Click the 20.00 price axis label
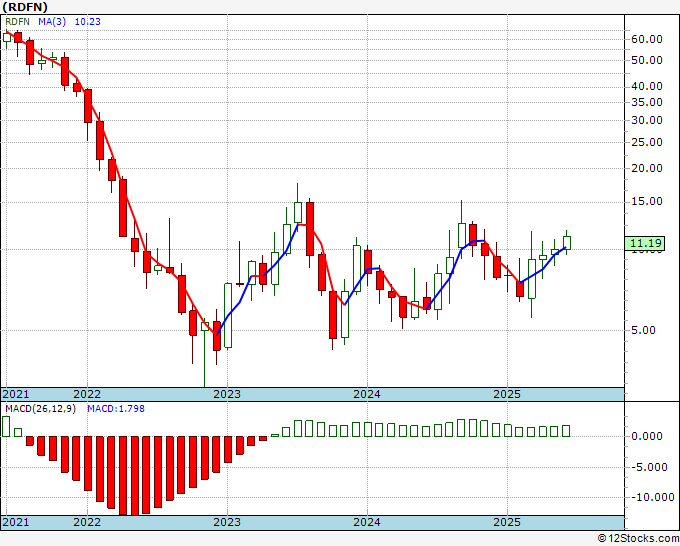Image resolution: width=680 pixels, height=546 pixels. point(647,168)
